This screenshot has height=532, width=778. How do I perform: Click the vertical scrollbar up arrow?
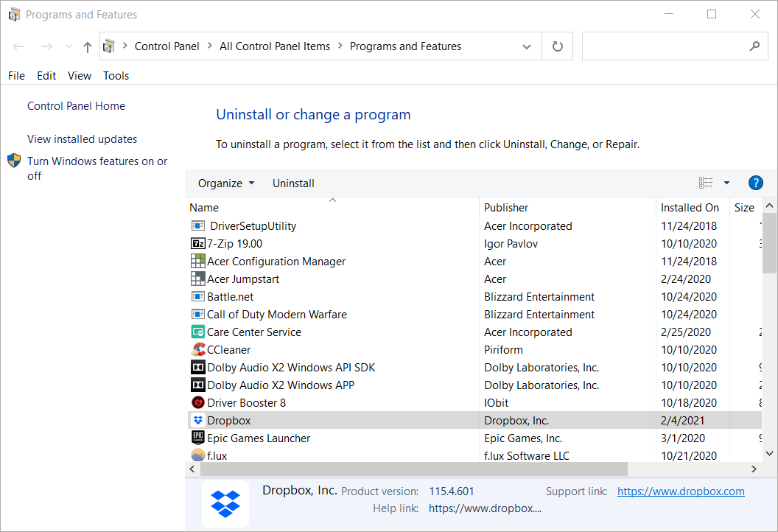click(770, 205)
